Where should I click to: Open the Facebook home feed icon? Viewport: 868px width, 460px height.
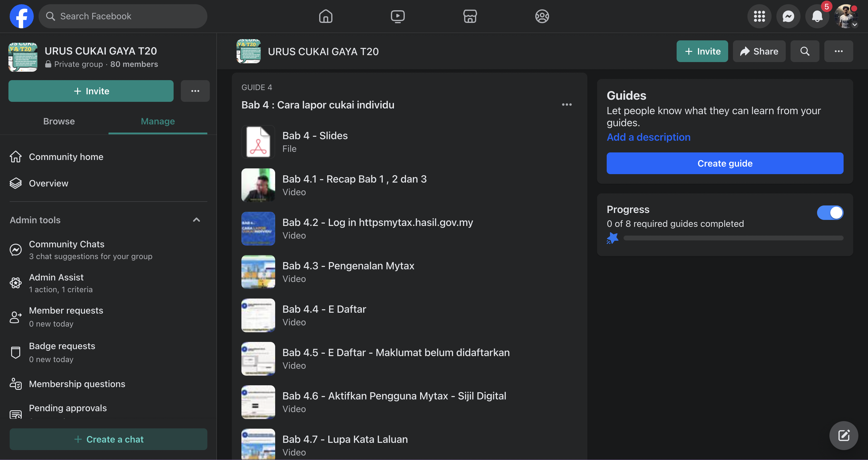[325, 16]
